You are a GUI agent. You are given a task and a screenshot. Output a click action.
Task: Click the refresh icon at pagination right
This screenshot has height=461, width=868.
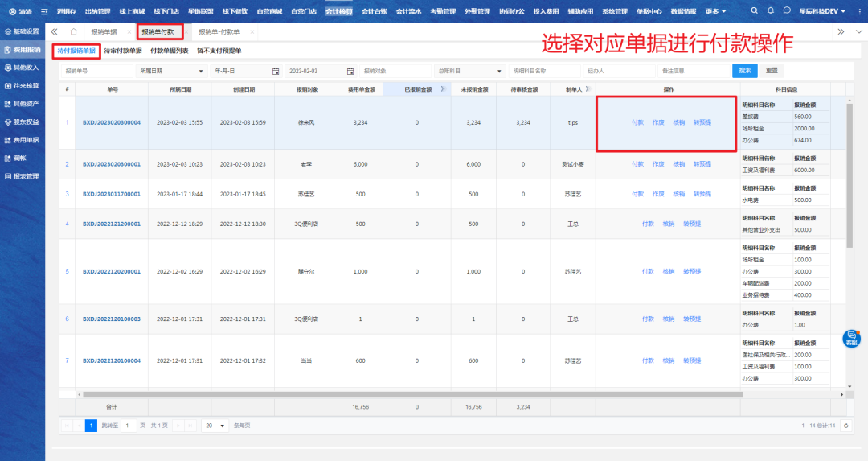(846, 426)
